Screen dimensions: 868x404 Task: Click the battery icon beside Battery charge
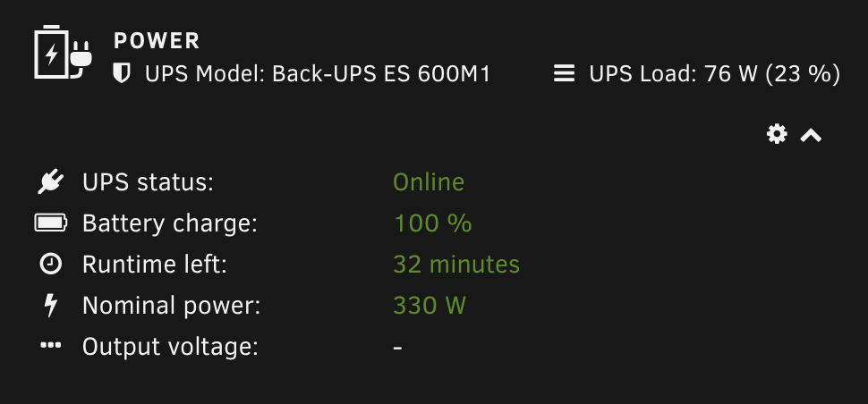(x=51, y=223)
